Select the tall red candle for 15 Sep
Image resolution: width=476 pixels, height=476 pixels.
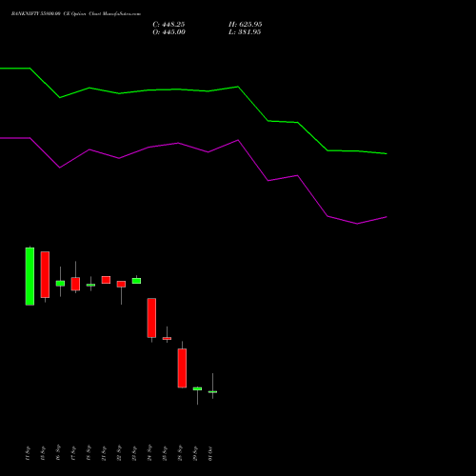(x=45, y=274)
